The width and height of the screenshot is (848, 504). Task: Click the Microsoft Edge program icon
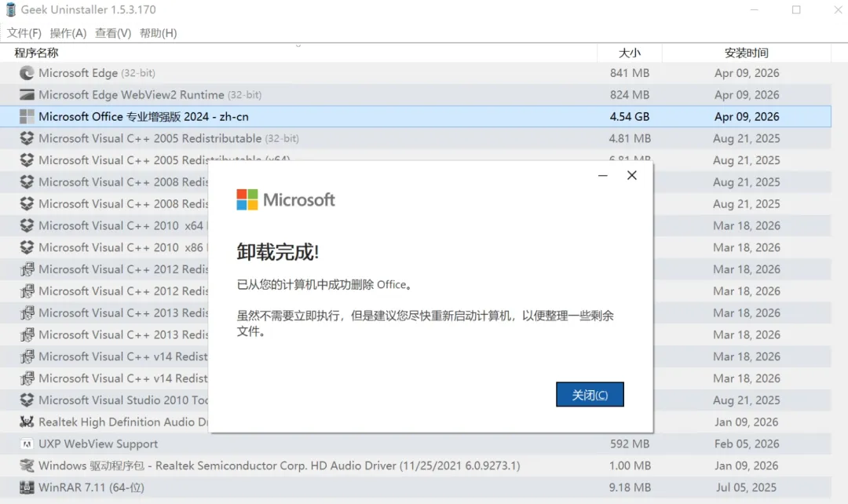[x=27, y=73]
